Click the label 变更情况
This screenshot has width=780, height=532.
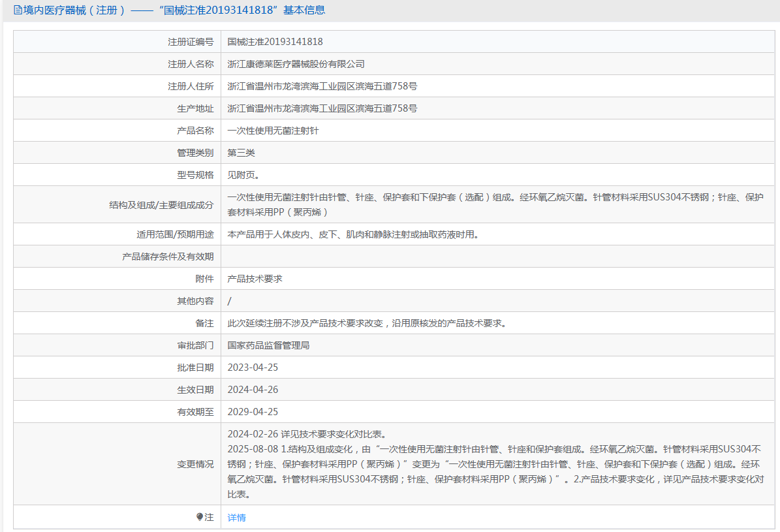pos(195,464)
